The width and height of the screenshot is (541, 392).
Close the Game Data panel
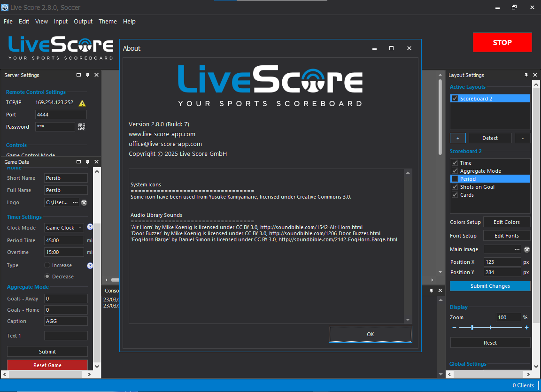pos(97,161)
